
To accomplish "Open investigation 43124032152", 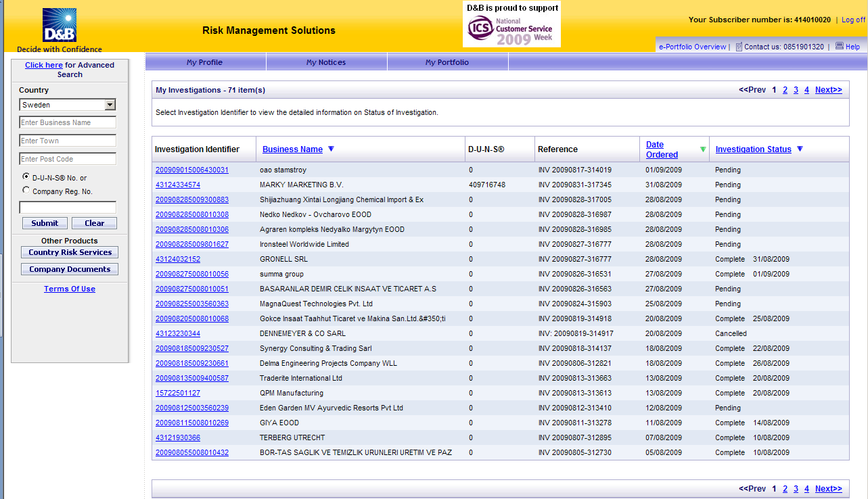I will tap(178, 259).
